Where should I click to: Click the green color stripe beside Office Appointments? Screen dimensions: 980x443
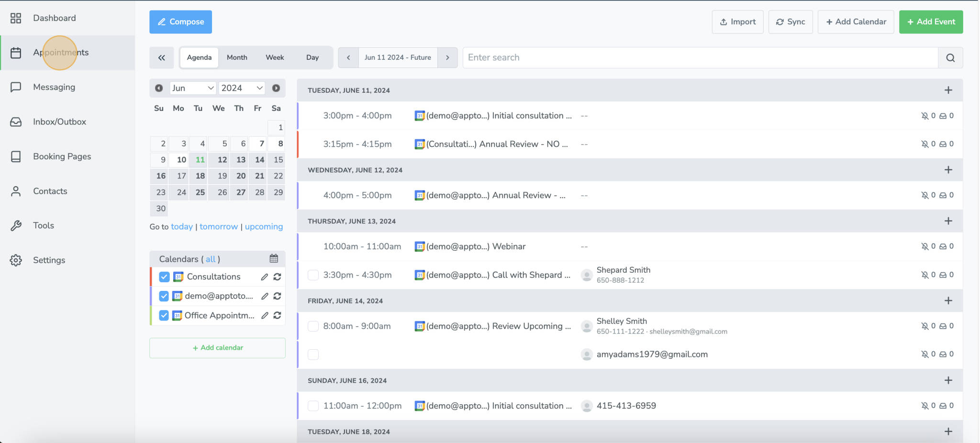click(x=151, y=315)
